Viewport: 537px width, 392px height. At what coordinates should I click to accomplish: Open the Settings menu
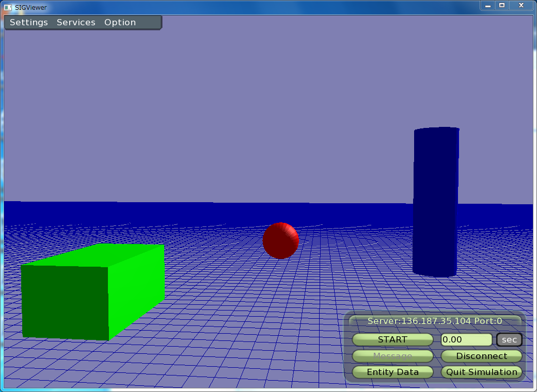tap(29, 23)
